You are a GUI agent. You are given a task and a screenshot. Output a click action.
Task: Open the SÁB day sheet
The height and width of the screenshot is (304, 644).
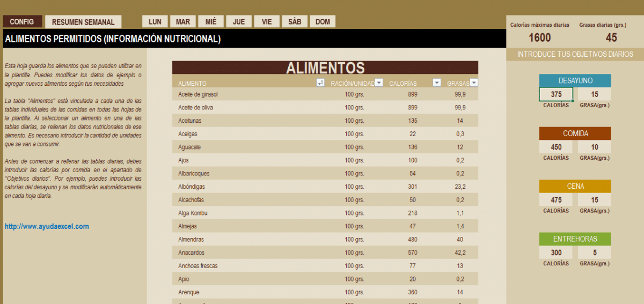(x=295, y=21)
